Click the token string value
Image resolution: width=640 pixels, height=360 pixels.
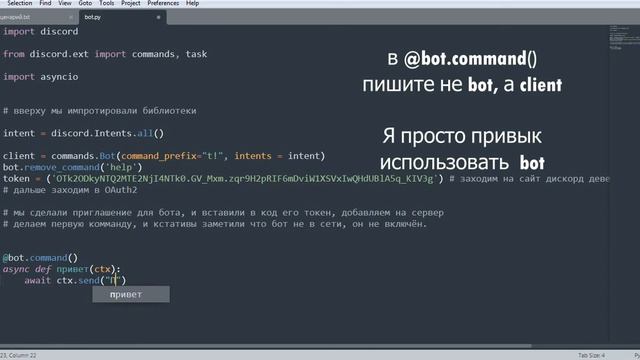coord(244,179)
